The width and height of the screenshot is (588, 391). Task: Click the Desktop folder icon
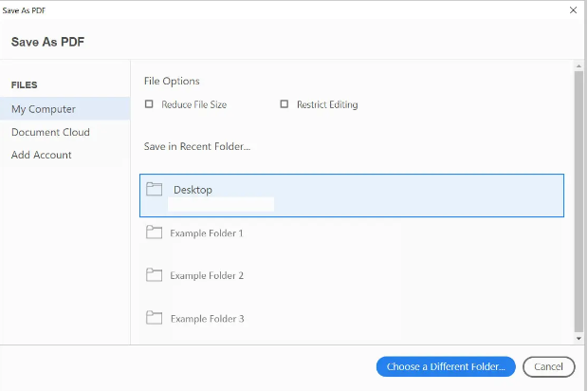click(x=155, y=189)
